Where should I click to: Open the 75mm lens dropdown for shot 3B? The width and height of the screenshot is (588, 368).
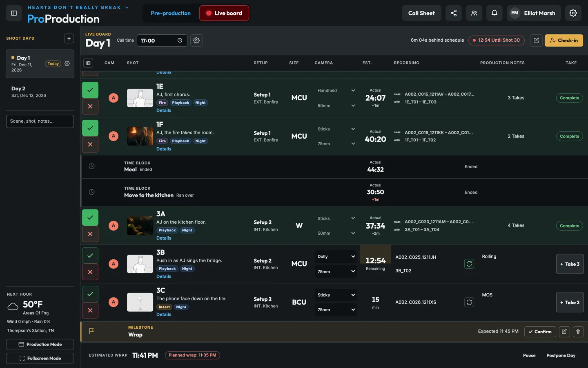click(x=336, y=272)
